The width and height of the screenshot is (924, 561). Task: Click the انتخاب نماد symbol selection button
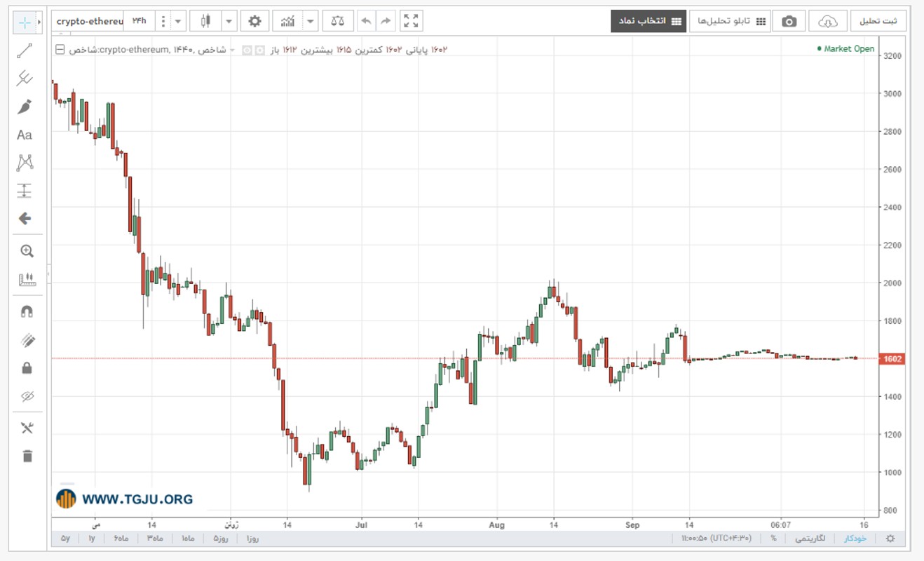(648, 22)
